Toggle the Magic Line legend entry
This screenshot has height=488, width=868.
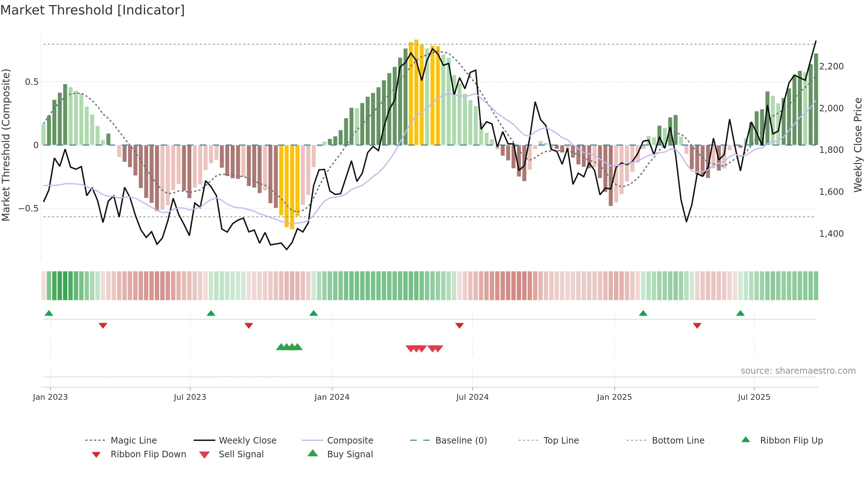click(121, 440)
